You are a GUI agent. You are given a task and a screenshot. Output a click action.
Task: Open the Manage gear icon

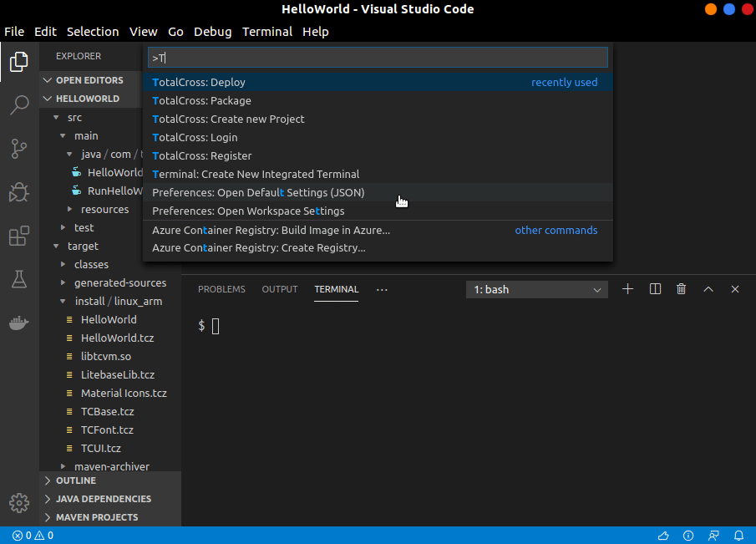coord(19,503)
